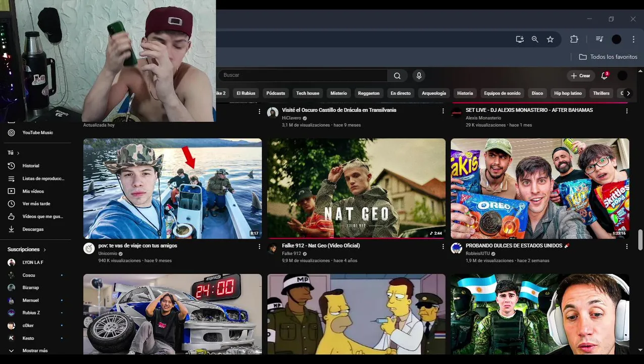Open the HiClavero channel avatar
This screenshot has height=364, width=644.
273,112
